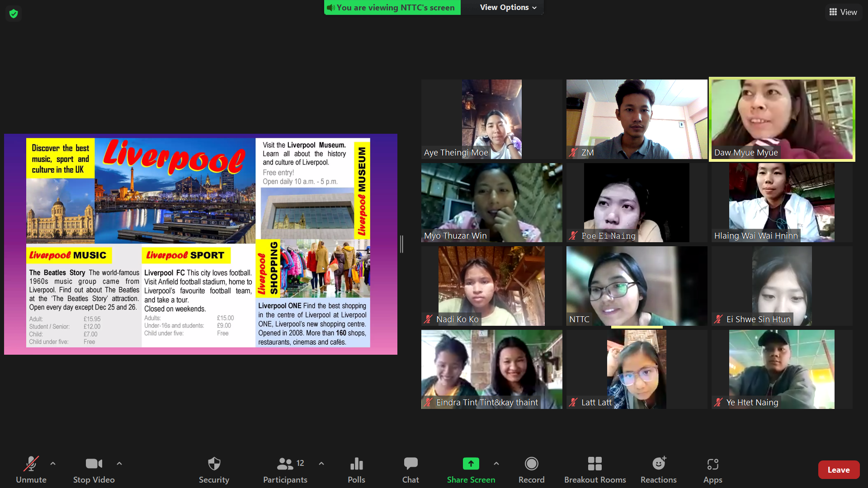Image resolution: width=868 pixels, height=488 pixels.
Task: Click the red Leave button
Action: point(839,470)
